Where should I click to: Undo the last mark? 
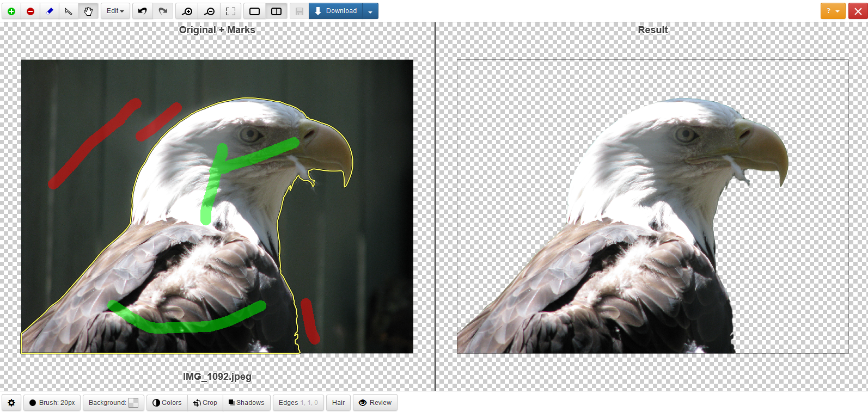tap(143, 11)
